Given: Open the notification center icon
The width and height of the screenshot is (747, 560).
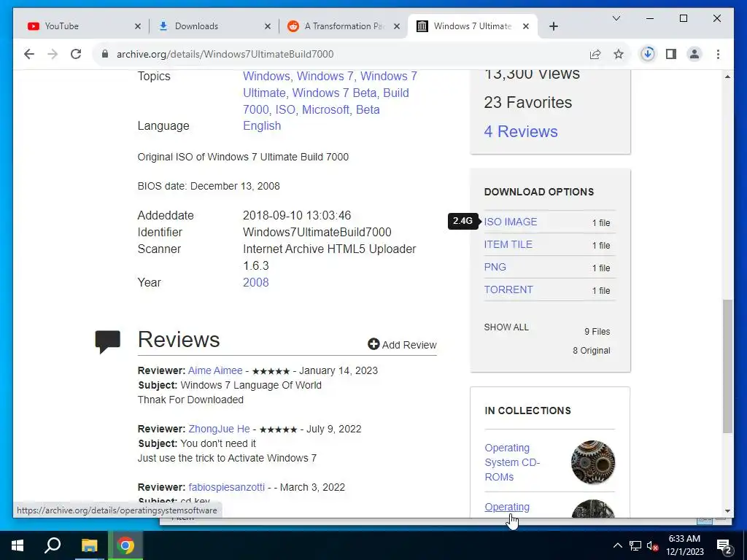Looking at the screenshot, I should point(724,545).
